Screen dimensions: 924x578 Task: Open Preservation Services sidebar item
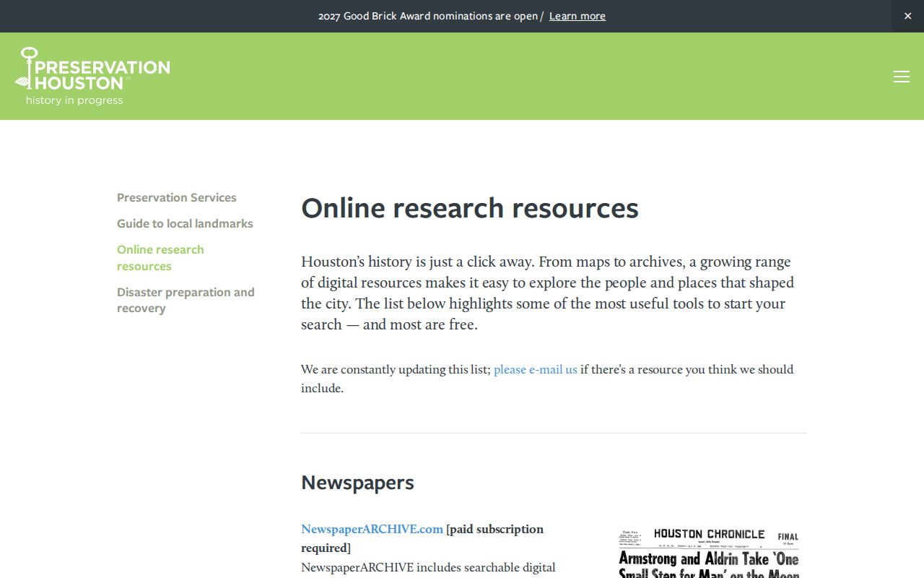pos(177,197)
